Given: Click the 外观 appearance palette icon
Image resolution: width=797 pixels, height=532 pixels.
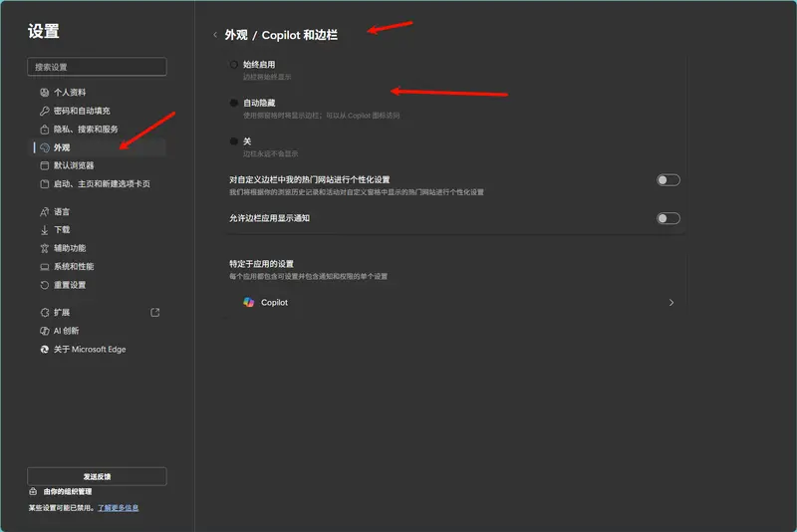Looking at the screenshot, I should coord(45,147).
